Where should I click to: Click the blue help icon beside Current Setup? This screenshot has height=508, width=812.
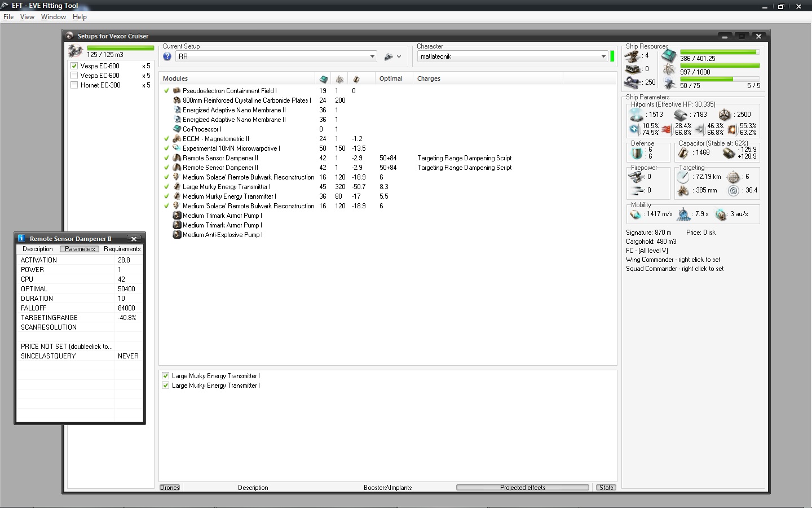(x=167, y=56)
